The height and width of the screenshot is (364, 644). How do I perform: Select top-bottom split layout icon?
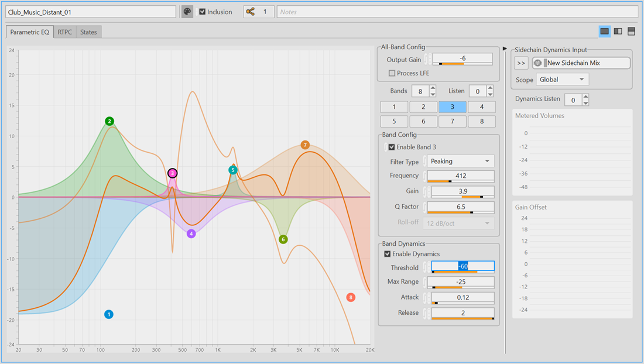pos(631,31)
